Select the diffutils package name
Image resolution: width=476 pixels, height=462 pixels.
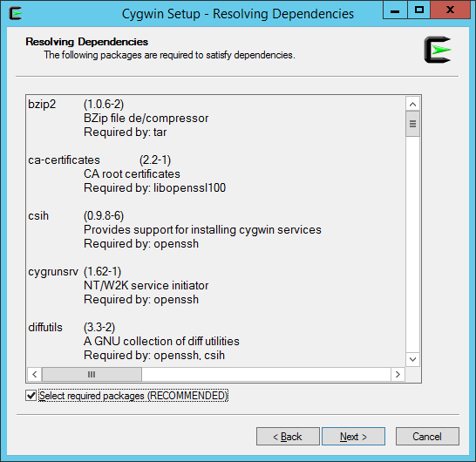(45, 328)
